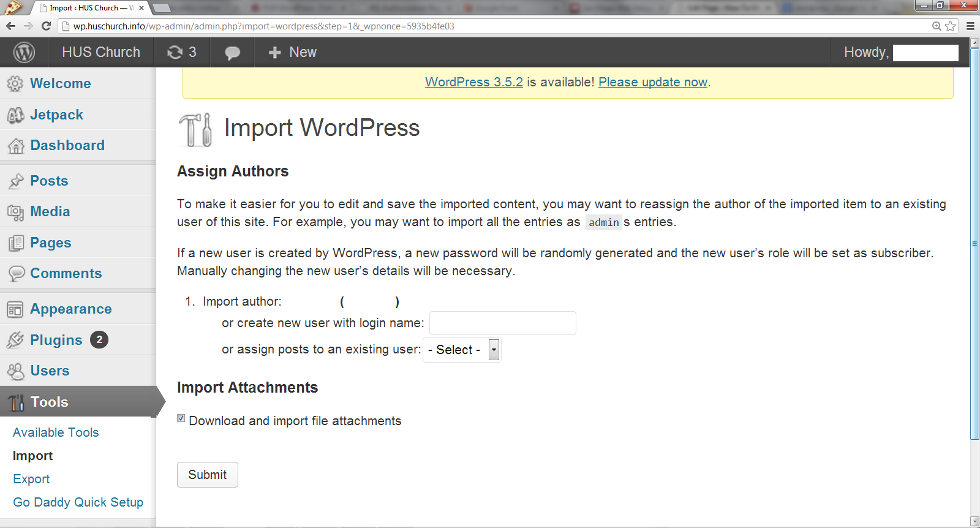Screen dimensions: 980x528
Task: Open the Howdy account menu
Action: pos(900,53)
